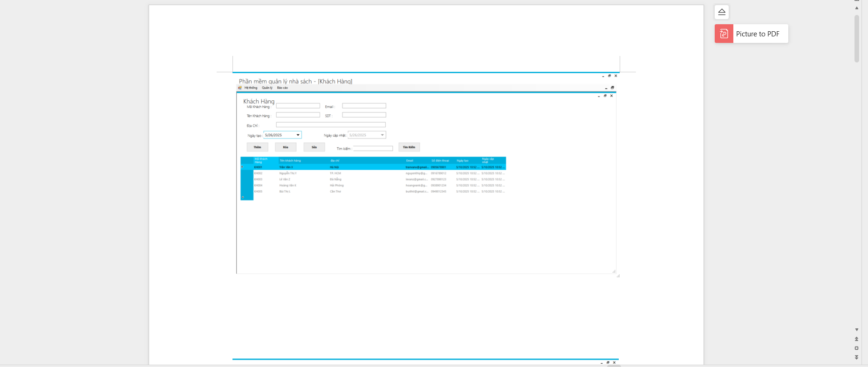Click the scroll up arrow
The height and width of the screenshot is (367, 868).
[x=856, y=8]
